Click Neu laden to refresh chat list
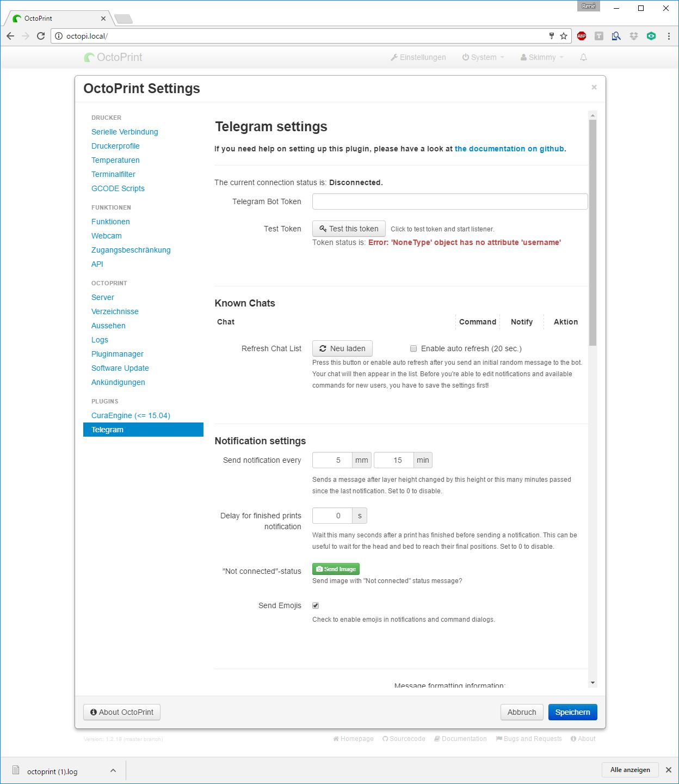This screenshot has height=784, width=679. pyautogui.click(x=342, y=348)
